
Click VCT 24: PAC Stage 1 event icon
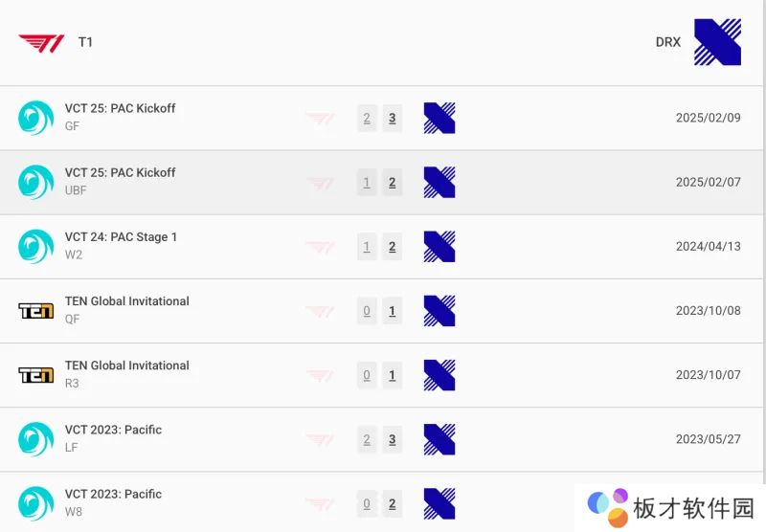point(36,246)
